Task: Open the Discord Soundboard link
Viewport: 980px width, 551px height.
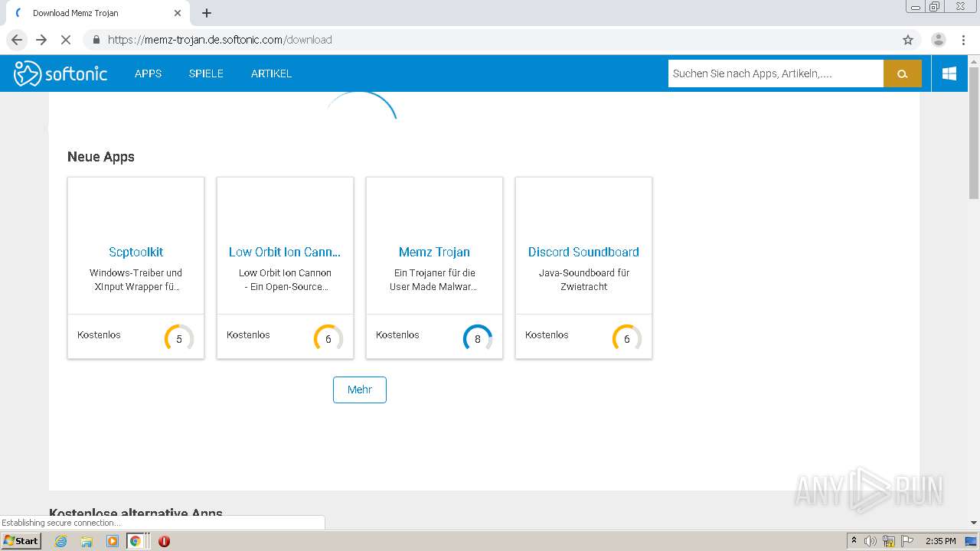Action: [x=583, y=252]
